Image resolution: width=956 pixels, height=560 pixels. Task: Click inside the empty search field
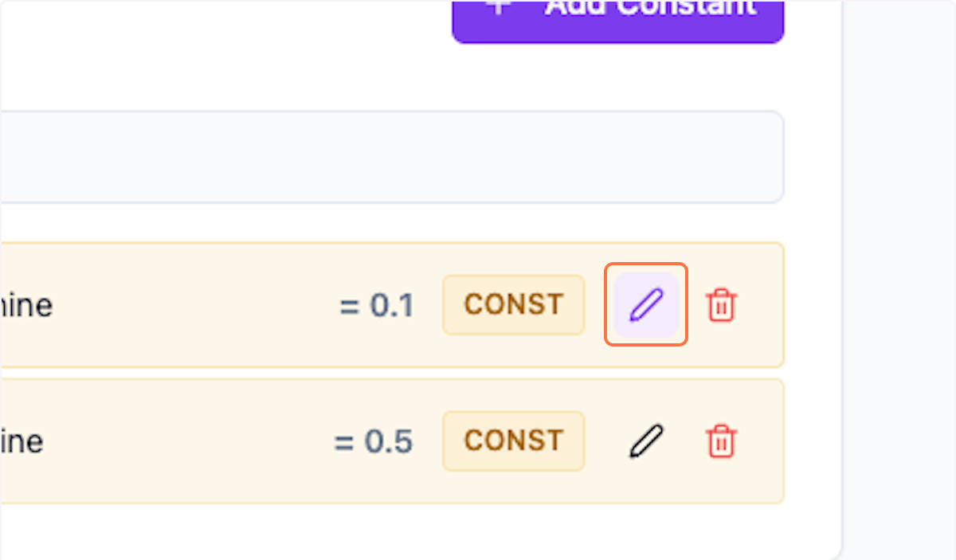(390, 156)
